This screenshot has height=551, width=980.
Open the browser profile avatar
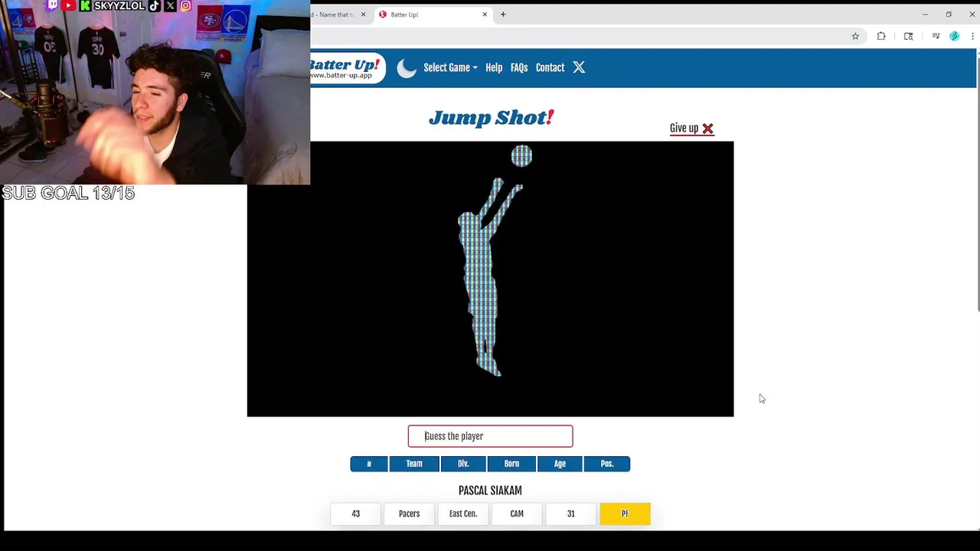954,36
